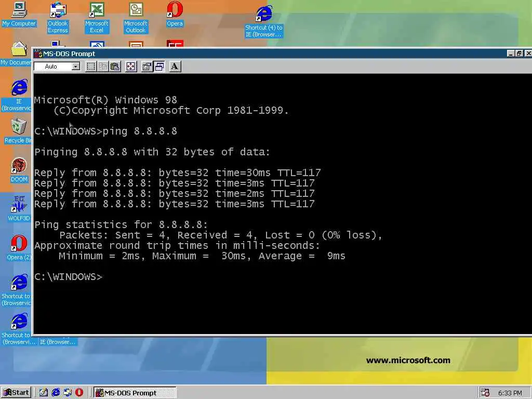Click the 6:33 PM tray clock
532x399 pixels.
click(x=510, y=393)
